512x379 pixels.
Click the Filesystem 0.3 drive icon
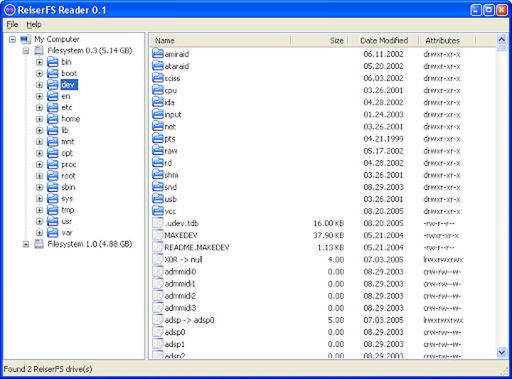39,51
